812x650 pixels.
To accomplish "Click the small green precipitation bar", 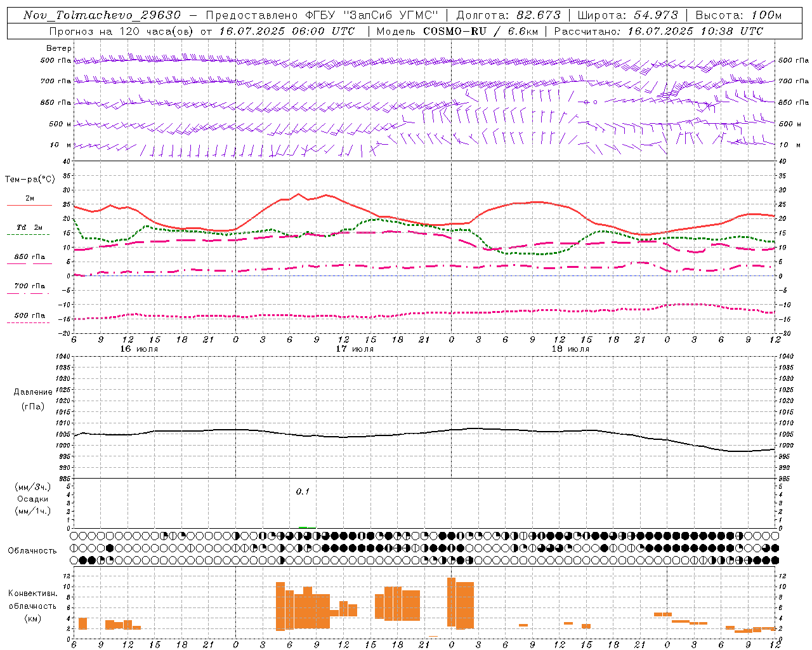I will tap(303, 527).
